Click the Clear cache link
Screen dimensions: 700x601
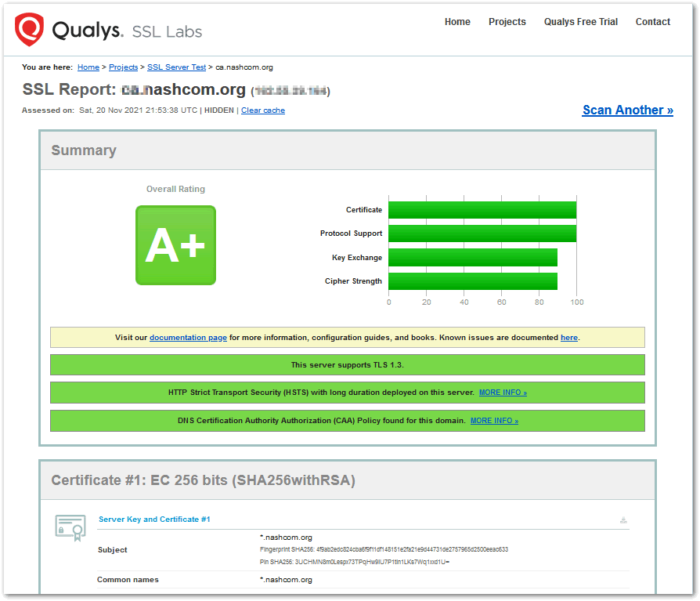coord(263,110)
